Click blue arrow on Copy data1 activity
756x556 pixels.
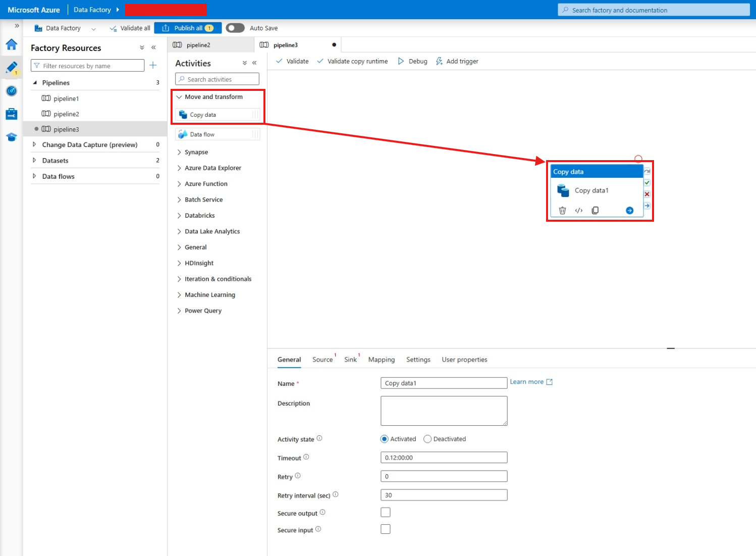[x=629, y=211]
